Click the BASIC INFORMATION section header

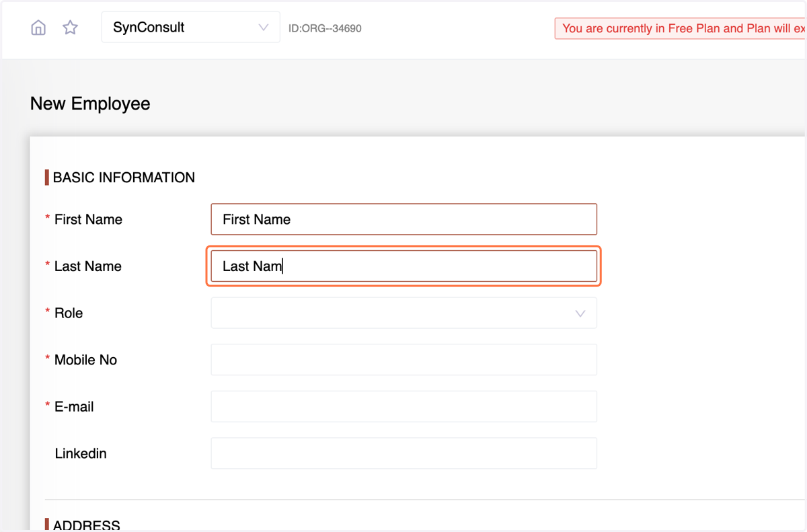124,178
